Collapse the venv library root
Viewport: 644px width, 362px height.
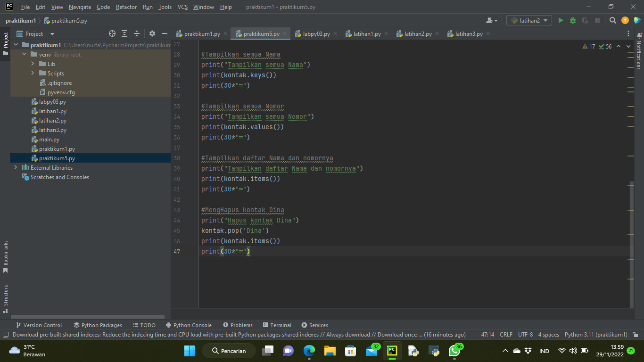point(24,54)
